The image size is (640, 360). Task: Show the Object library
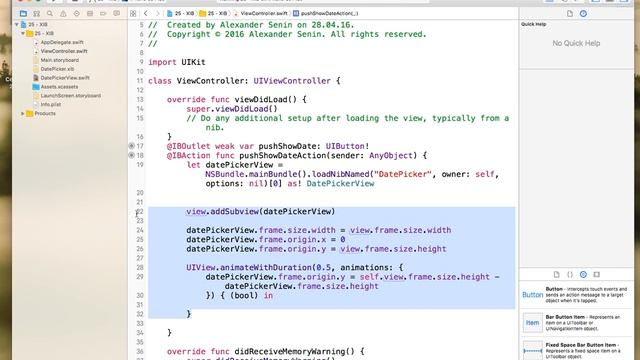point(583,274)
